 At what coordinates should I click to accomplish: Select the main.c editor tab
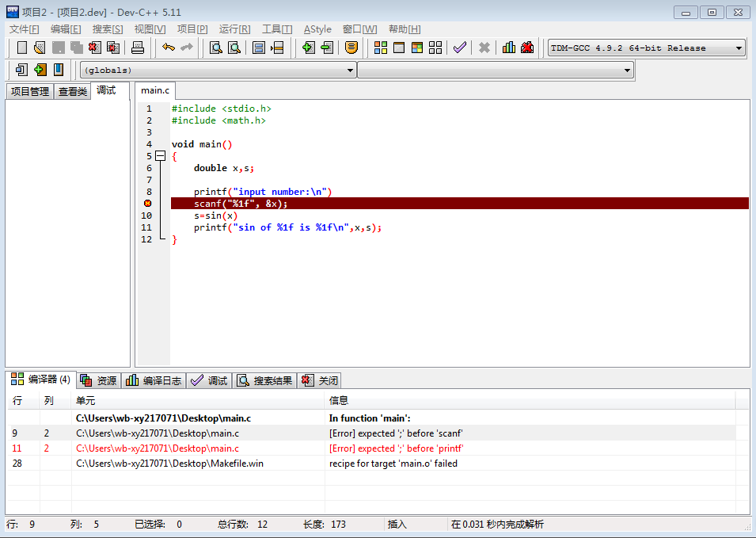point(155,90)
